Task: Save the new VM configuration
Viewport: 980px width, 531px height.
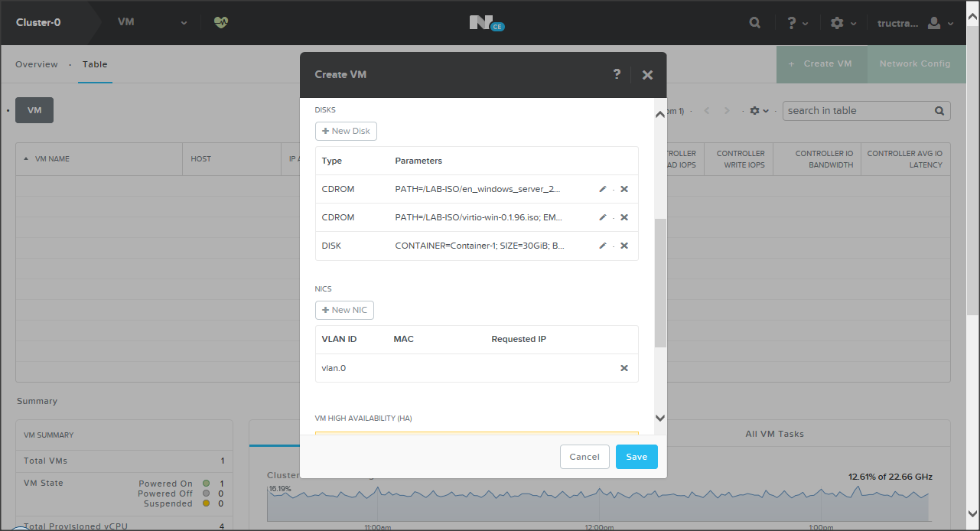Action: click(x=637, y=457)
